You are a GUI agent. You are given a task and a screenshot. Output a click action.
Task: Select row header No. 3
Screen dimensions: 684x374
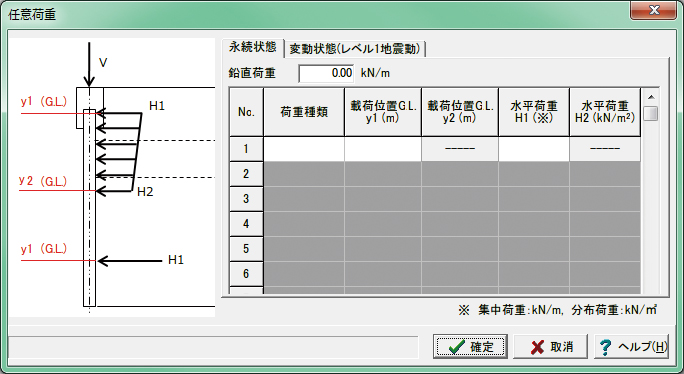pos(246,199)
